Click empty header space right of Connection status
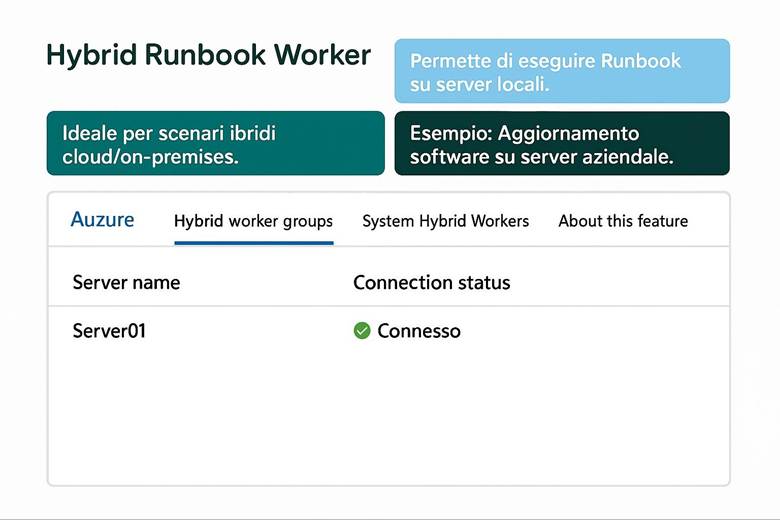This screenshot has width=780, height=520. click(620, 283)
